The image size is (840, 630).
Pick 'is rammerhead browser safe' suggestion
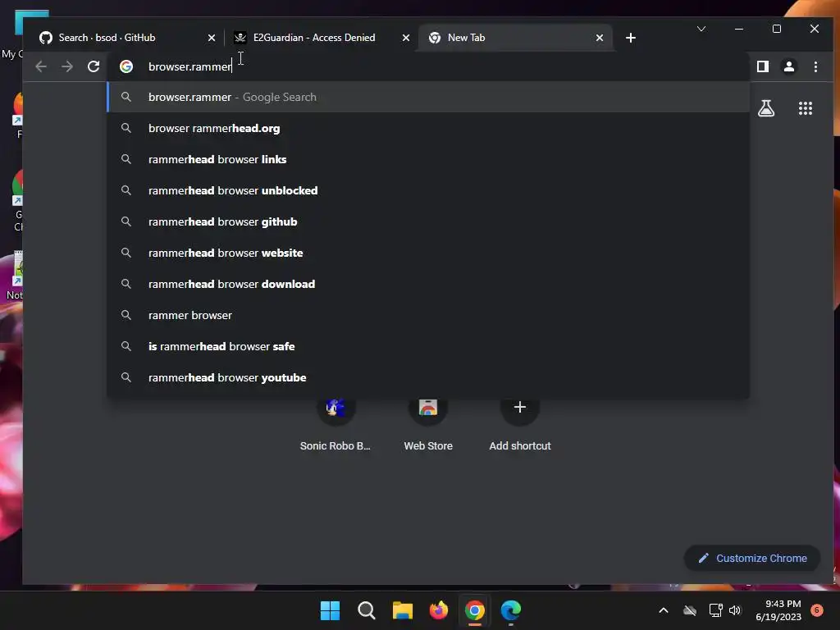(428, 346)
